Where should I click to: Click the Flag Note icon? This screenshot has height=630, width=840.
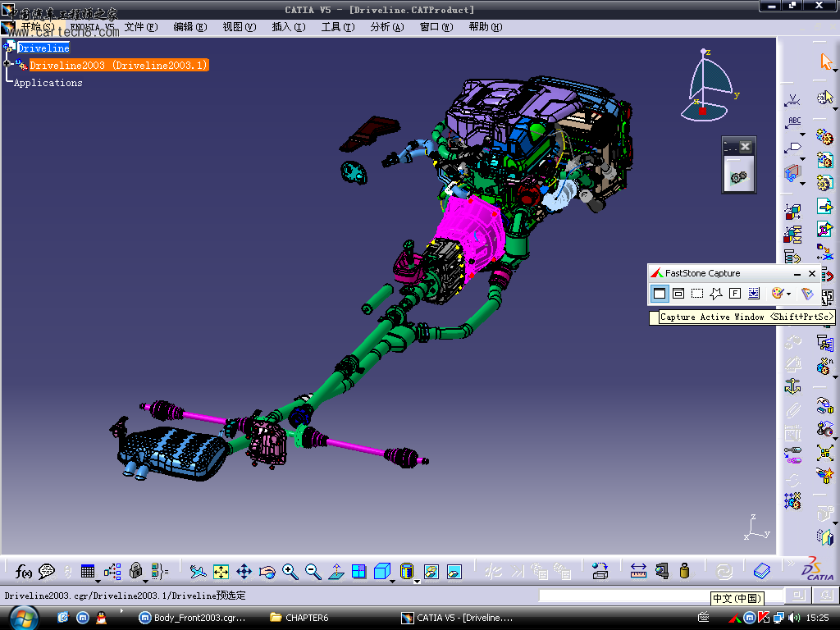point(793,148)
